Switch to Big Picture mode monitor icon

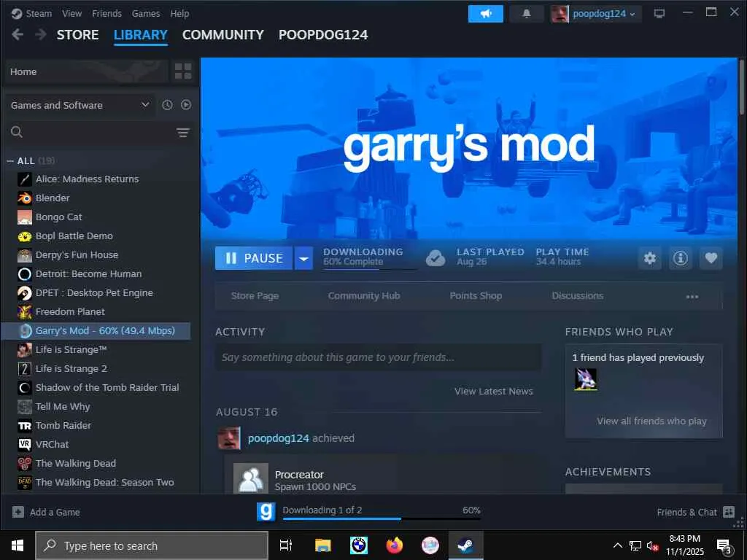pyautogui.click(x=659, y=13)
